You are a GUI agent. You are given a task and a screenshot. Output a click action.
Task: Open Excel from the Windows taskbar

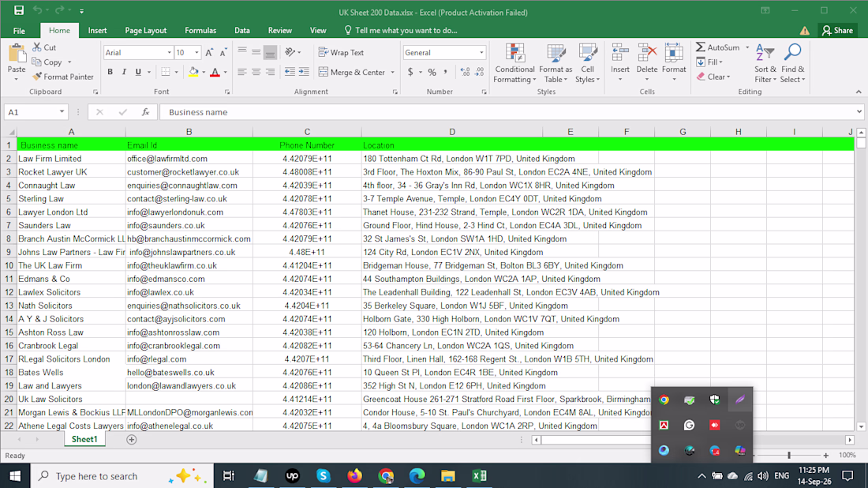click(480, 476)
